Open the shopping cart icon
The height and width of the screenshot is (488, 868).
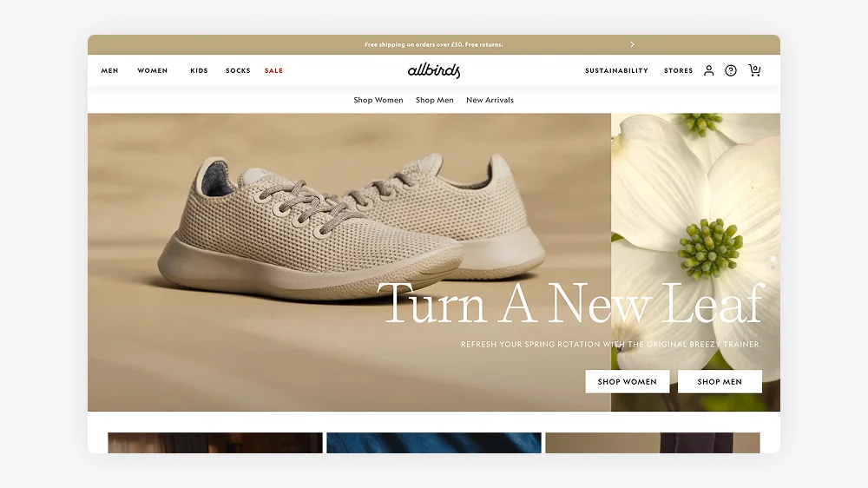tap(754, 70)
